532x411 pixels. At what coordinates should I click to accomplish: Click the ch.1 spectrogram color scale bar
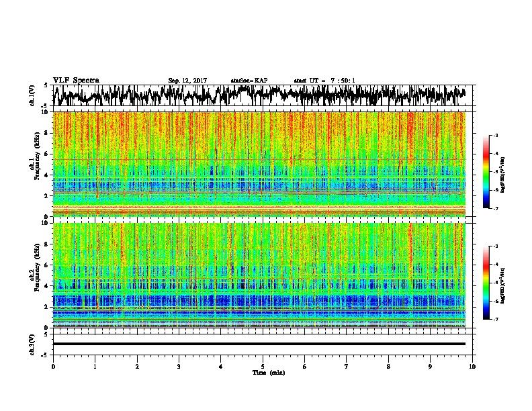[486, 172]
